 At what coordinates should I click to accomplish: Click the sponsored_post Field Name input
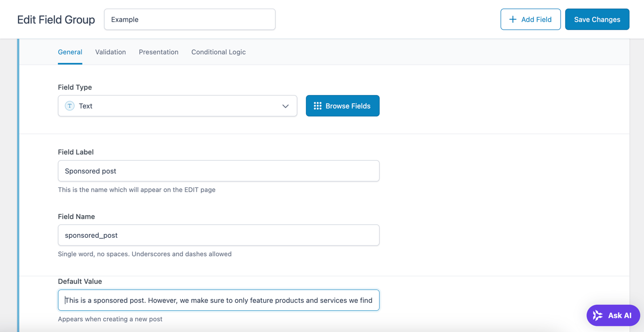(218, 235)
